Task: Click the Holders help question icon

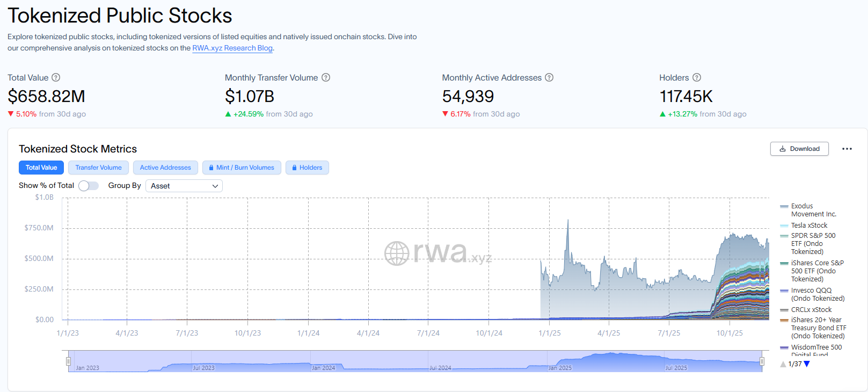Action: 697,77
